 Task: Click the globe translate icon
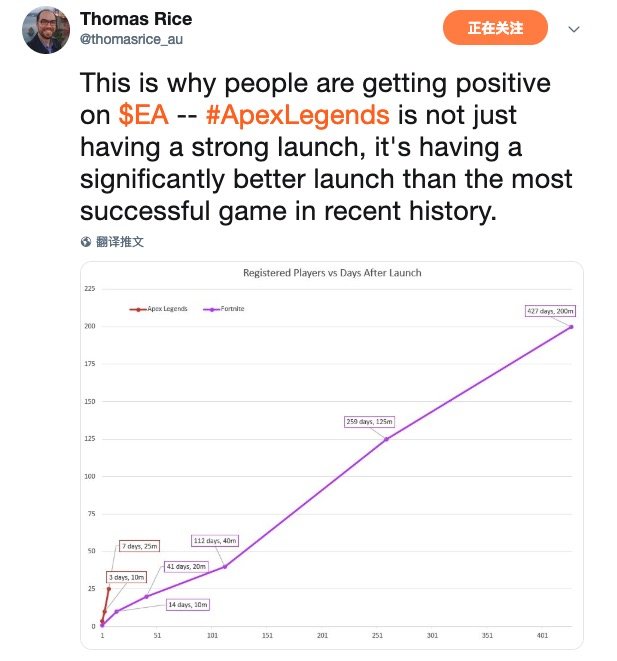click(x=85, y=242)
